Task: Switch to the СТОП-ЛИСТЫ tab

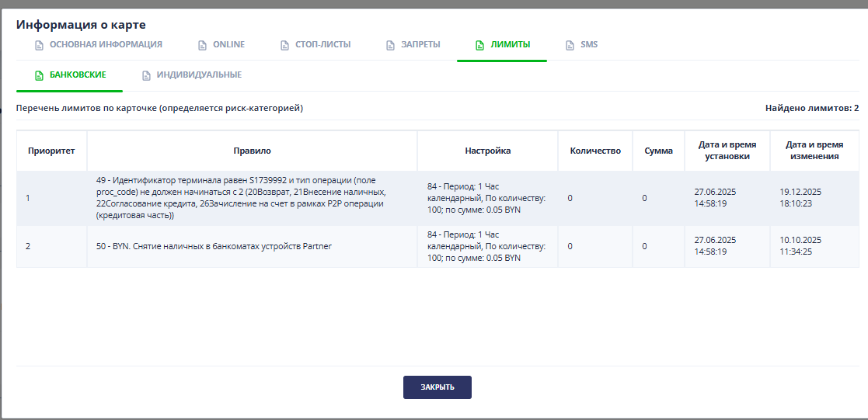Action: coord(322,44)
